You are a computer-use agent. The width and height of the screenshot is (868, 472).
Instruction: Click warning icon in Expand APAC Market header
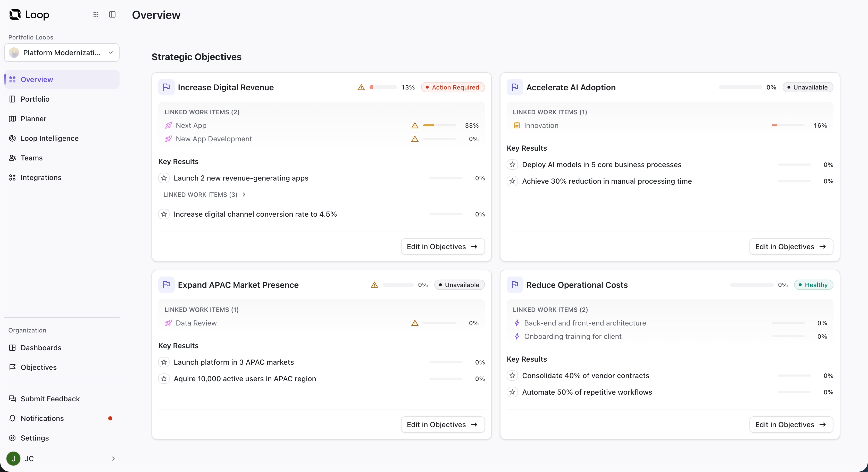coord(374,285)
